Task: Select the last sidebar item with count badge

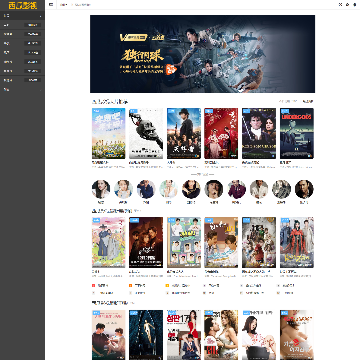Action: click(22, 80)
